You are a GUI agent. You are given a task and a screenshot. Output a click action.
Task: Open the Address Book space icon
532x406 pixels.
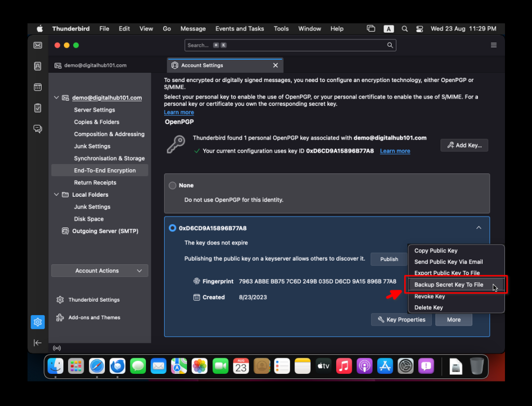pos(37,66)
